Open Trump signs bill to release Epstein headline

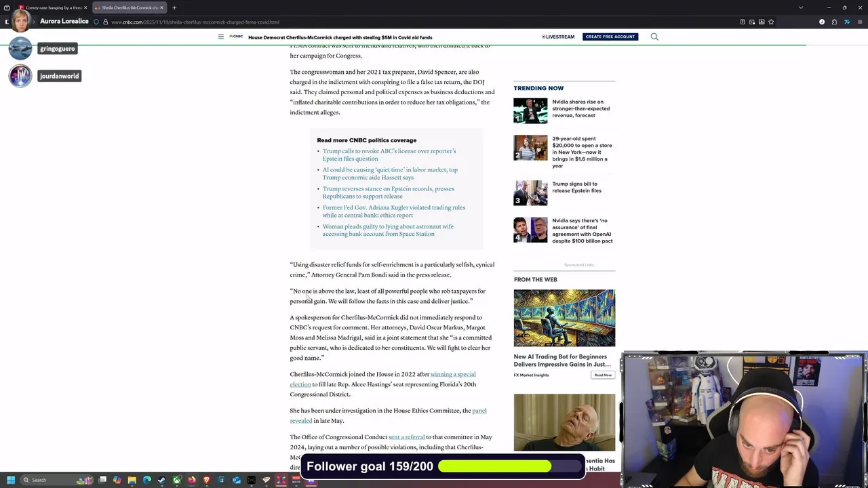pyautogui.click(x=576, y=187)
